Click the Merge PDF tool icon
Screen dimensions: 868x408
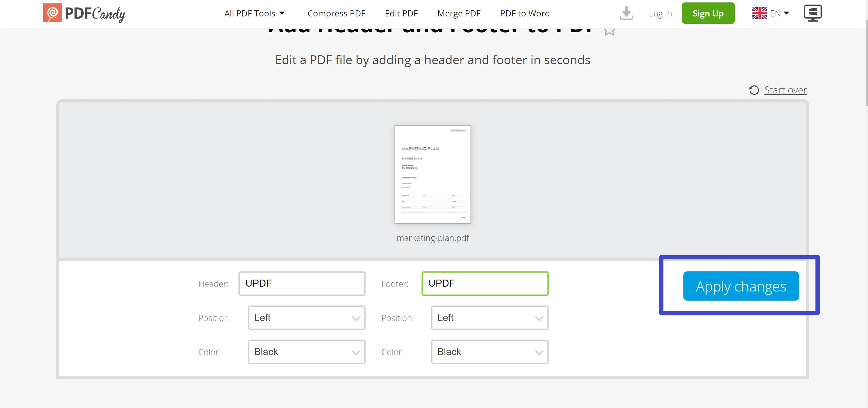[460, 13]
